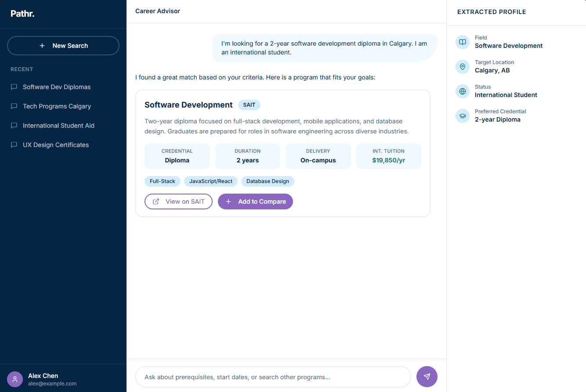Click the plus icon in New Search
This screenshot has height=392, width=586.
tap(42, 46)
